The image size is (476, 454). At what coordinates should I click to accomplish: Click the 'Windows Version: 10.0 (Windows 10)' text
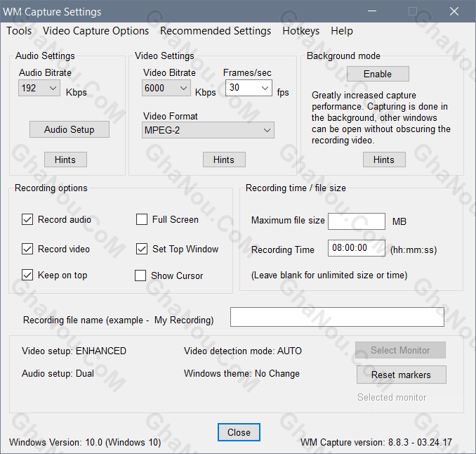(86, 442)
